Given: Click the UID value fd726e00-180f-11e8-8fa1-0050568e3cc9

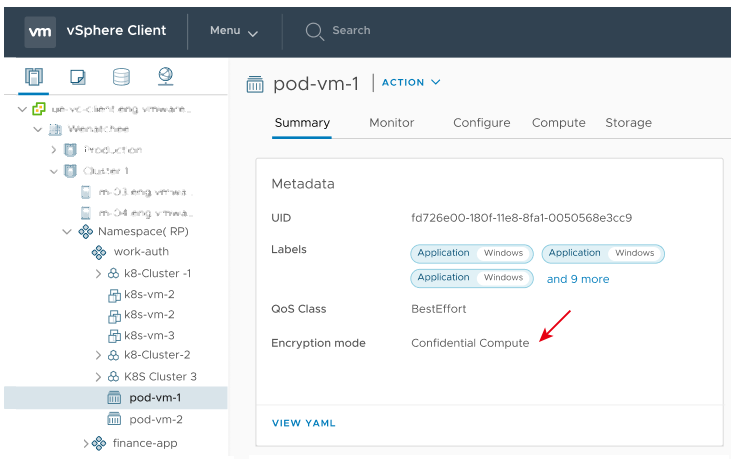Looking at the screenshot, I should [x=521, y=218].
